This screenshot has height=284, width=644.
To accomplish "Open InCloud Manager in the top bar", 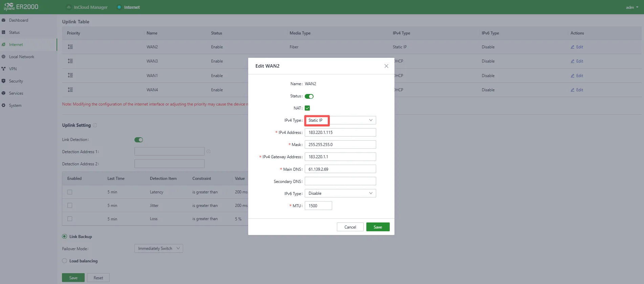I will (87, 7).
